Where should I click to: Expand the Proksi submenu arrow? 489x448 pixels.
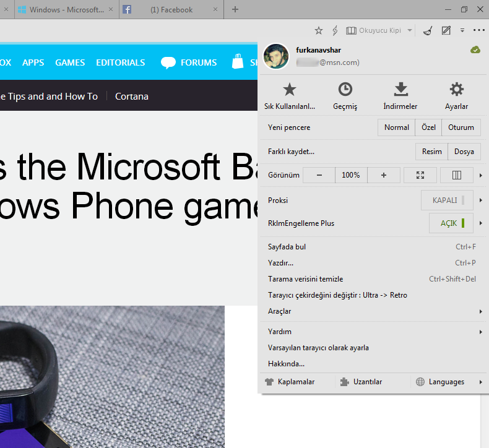481,200
